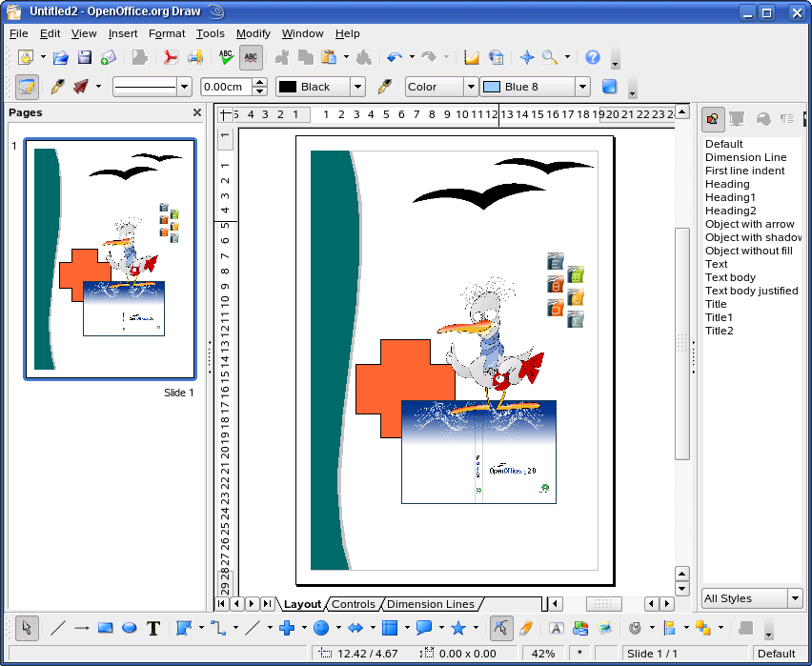Select the Slide 1 thumbnail
812x666 pixels.
(110, 259)
